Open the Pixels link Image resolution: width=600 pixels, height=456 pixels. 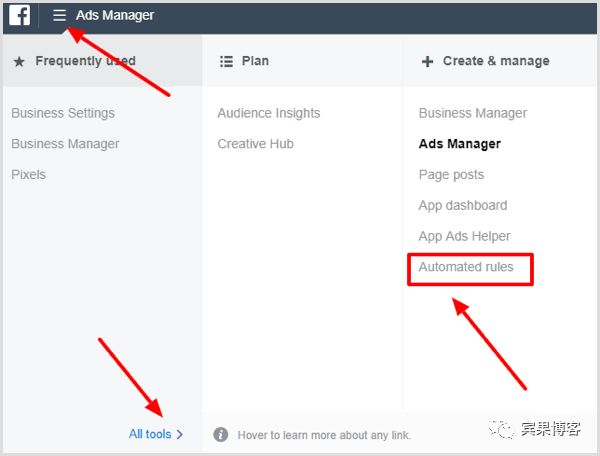click(x=29, y=174)
